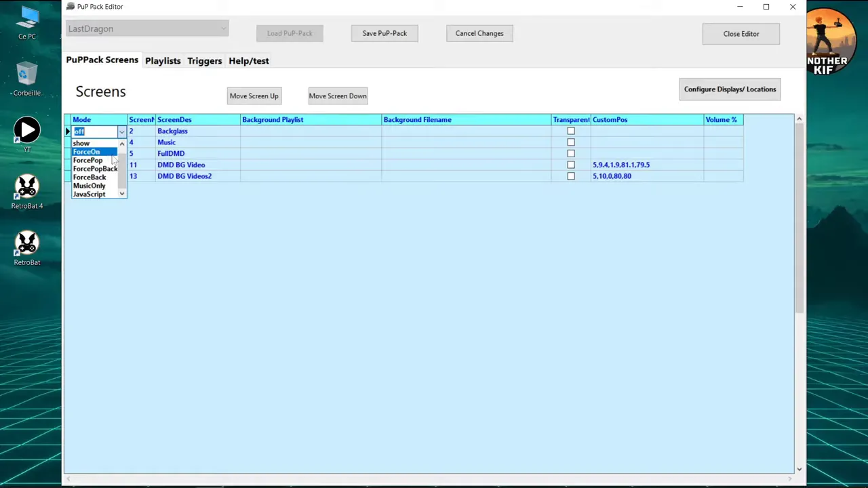Click the PuP Pack Editor title icon
The width and height of the screenshot is (868, 488).
pos(70,6)
